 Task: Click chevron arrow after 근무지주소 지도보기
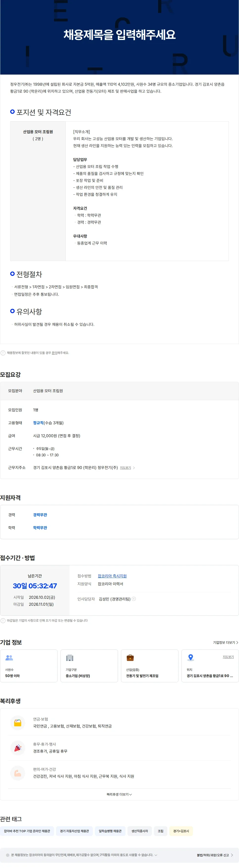[x=134, y=468]
